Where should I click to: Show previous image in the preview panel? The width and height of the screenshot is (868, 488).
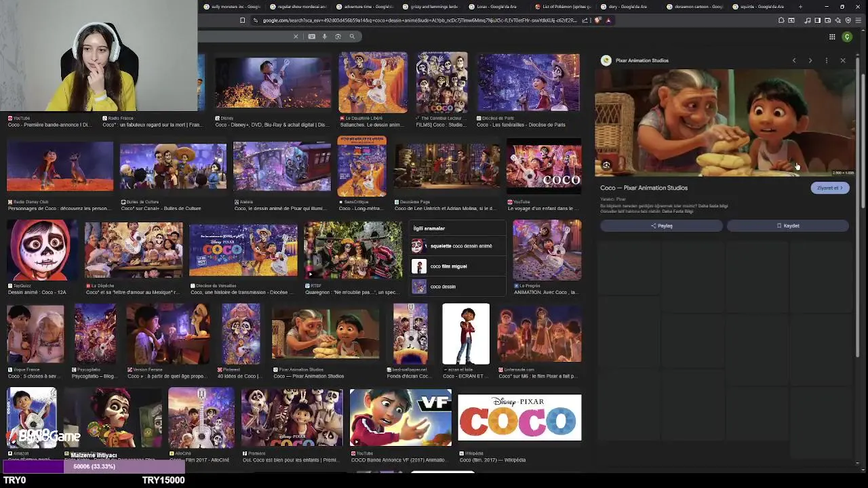pyautogui.click(x=794, y=60)
